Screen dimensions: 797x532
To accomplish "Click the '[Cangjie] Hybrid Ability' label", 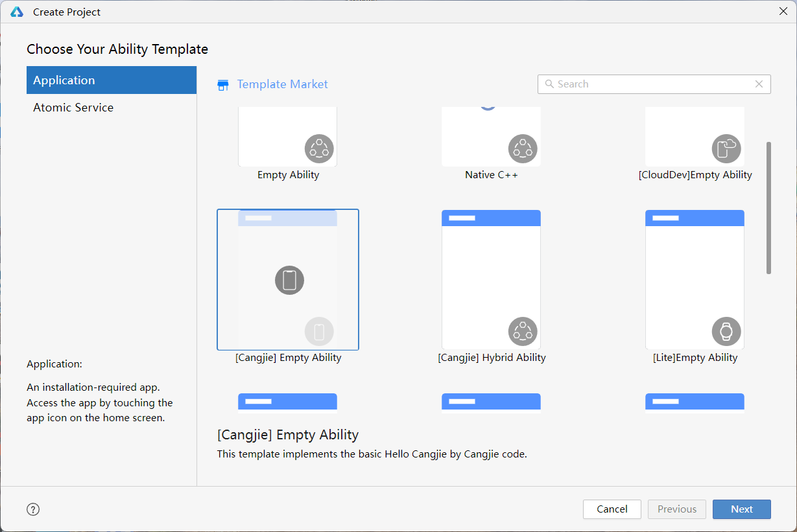I will 492,358.
